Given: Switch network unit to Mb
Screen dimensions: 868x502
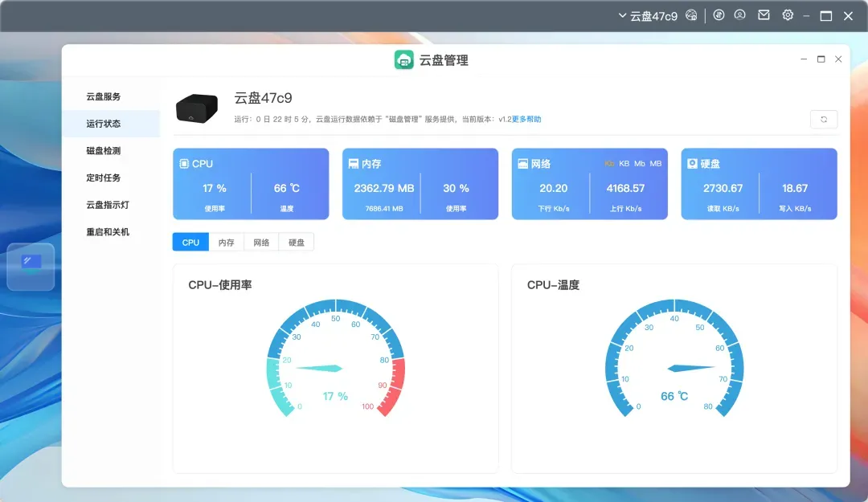Looking at the screenshot, I should 640,164.
